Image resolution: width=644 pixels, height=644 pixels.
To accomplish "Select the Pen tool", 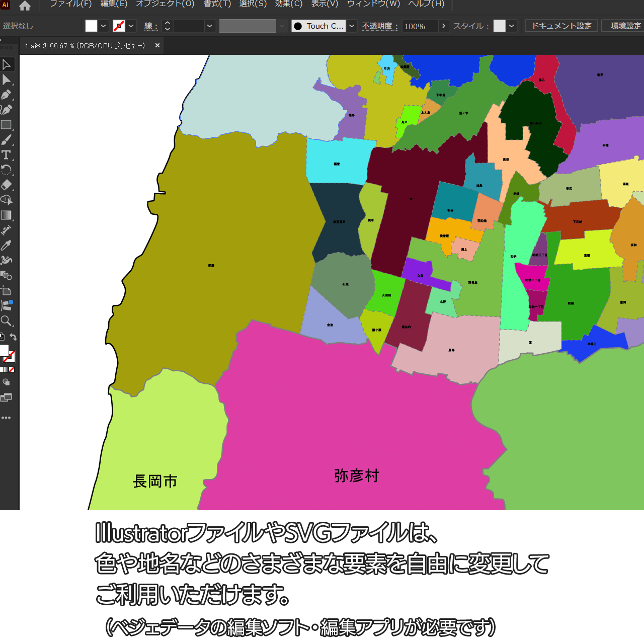I will pos(7,95).
